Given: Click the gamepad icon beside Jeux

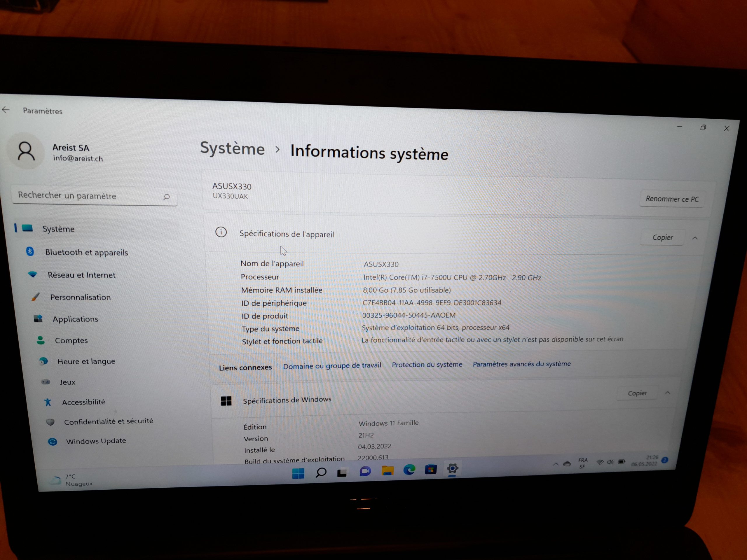Looking at the screenshot, I should pyautogui.click(x=46, y=382).
